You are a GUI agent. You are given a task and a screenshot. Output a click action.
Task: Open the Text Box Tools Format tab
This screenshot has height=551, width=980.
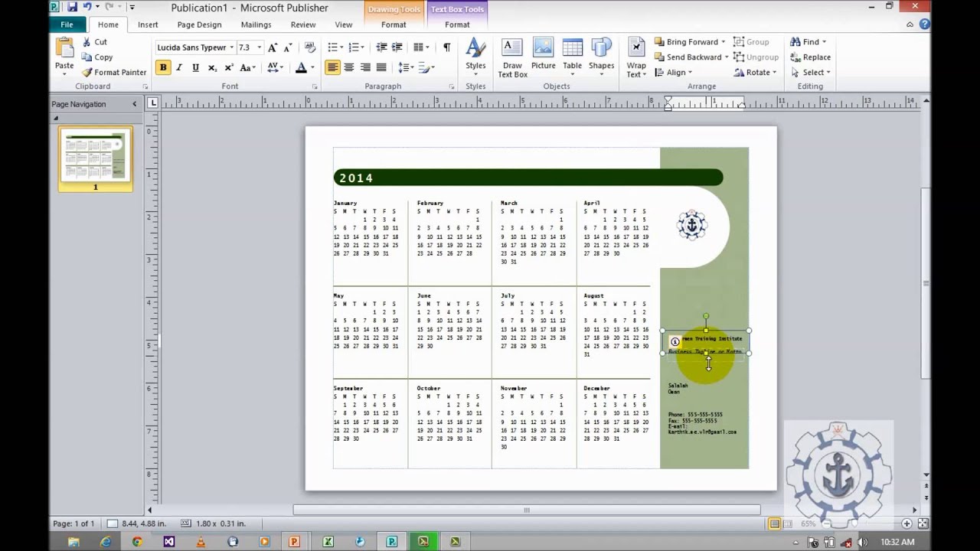click(457, 24)
